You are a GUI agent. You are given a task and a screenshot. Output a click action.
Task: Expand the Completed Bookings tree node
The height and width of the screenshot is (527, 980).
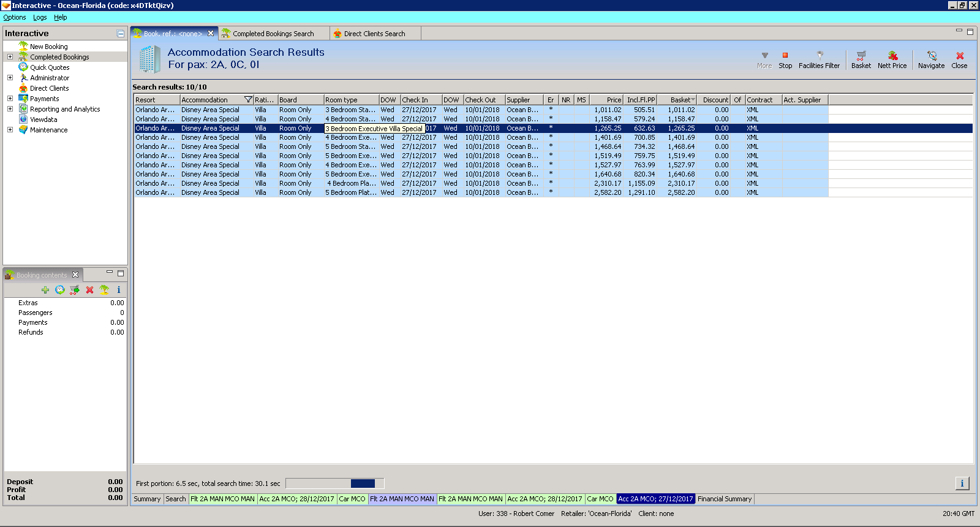click(x=10, y=57)
